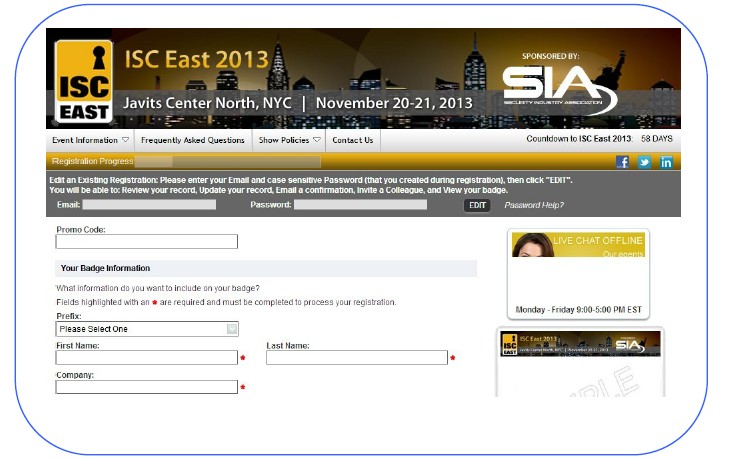729x460 pixels.
Task: Click the Facebook icon
Action: 623,162
